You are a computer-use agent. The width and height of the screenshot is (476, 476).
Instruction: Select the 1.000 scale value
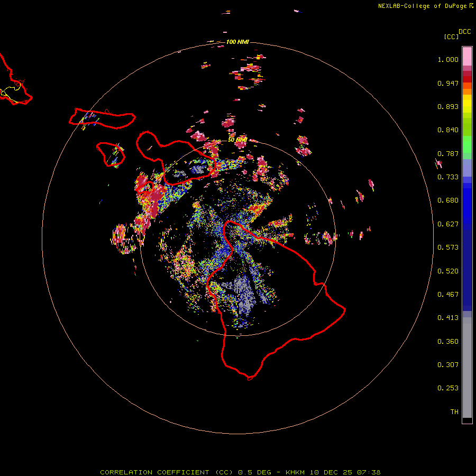[x=448, y=59]
